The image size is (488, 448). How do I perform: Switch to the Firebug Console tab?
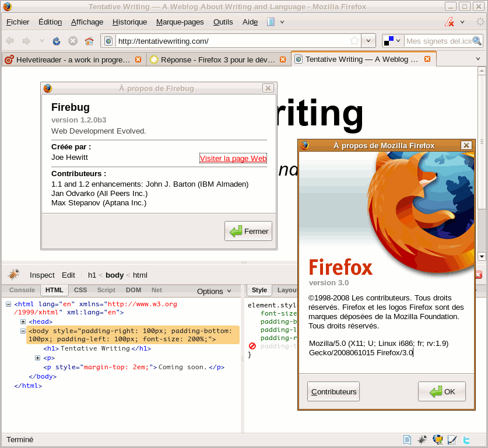tap(22, 290)
